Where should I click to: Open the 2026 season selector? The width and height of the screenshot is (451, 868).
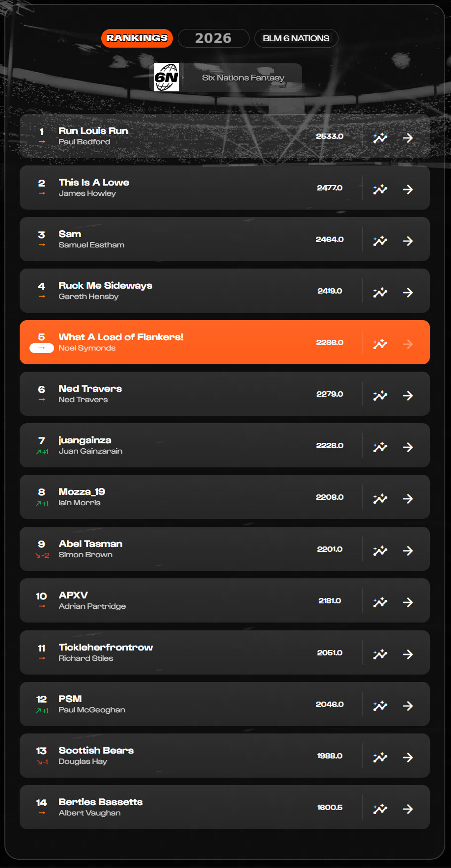point(213,38)
